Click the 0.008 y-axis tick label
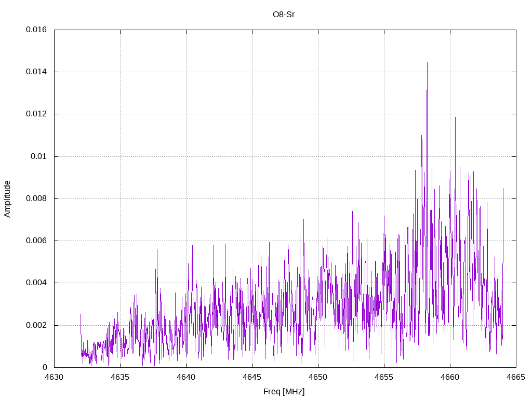Screen dimensions: 532x399 pyautogui.click(x=36, y=198)
